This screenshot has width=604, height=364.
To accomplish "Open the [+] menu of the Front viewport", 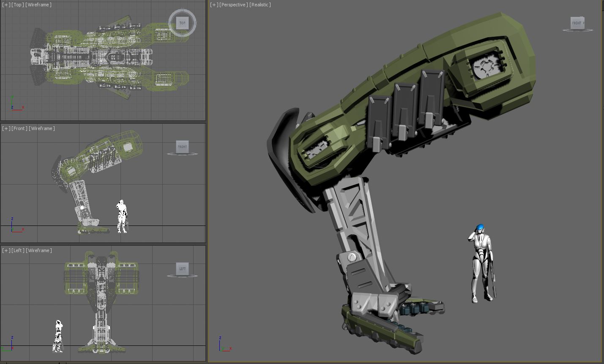I will point(6,128).
